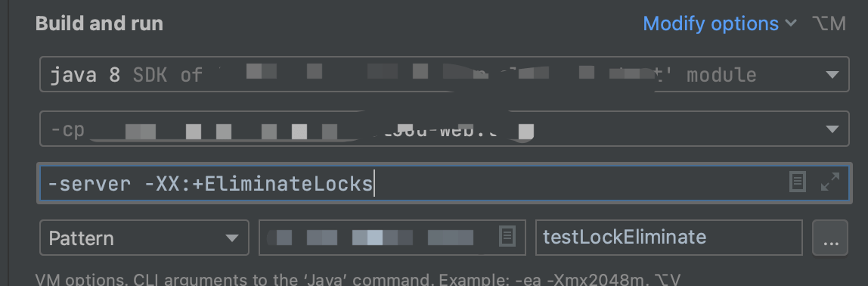Click the ⌥M shortcut hint label
The height and width of the screenshot is (286, 868).
coord(829,24)
